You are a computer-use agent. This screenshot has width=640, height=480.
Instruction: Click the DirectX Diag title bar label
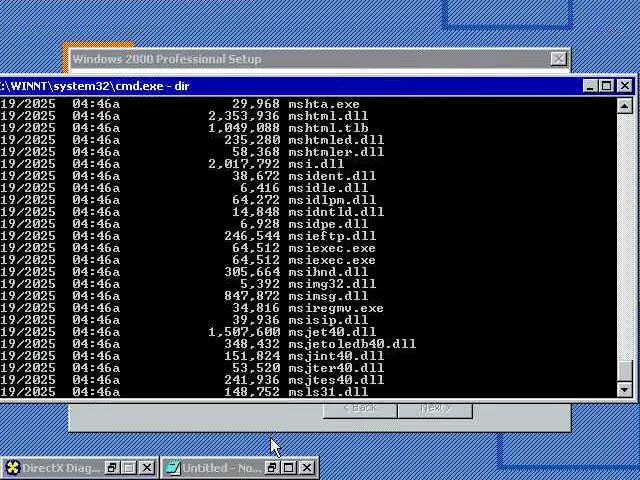tap(60, 468)
